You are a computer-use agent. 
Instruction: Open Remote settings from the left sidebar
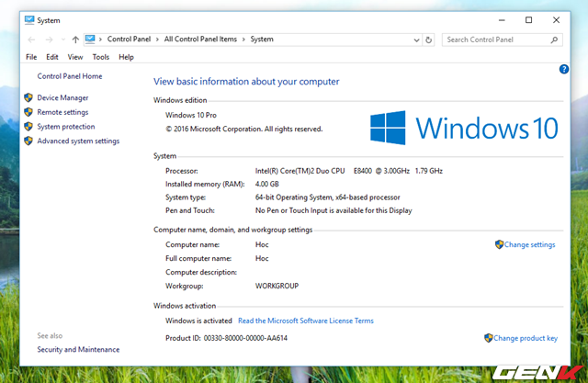(62, 112)
